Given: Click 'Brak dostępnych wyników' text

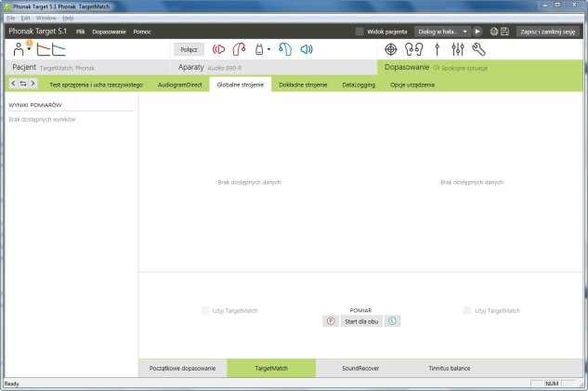Looking at the screenshot, I should (x=42, y=119).
